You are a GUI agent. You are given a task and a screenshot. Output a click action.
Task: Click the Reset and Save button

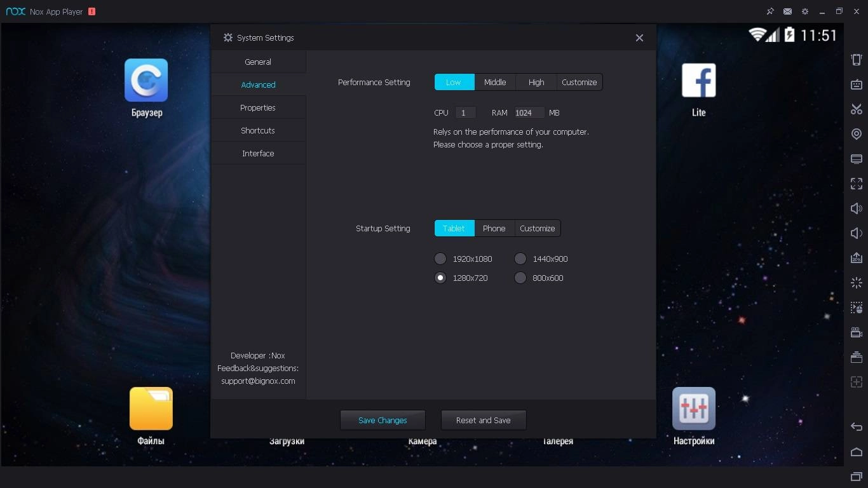[x=484, y=420]
